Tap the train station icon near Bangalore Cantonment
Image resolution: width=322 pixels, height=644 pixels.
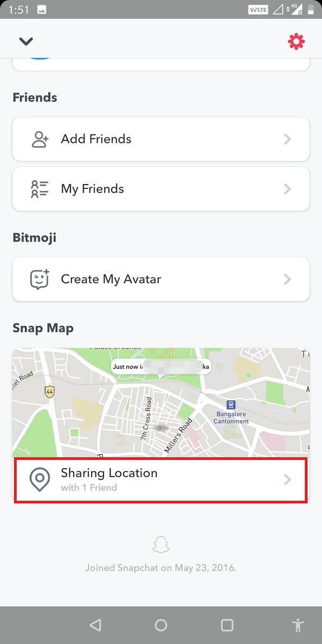tap(230, 405)
